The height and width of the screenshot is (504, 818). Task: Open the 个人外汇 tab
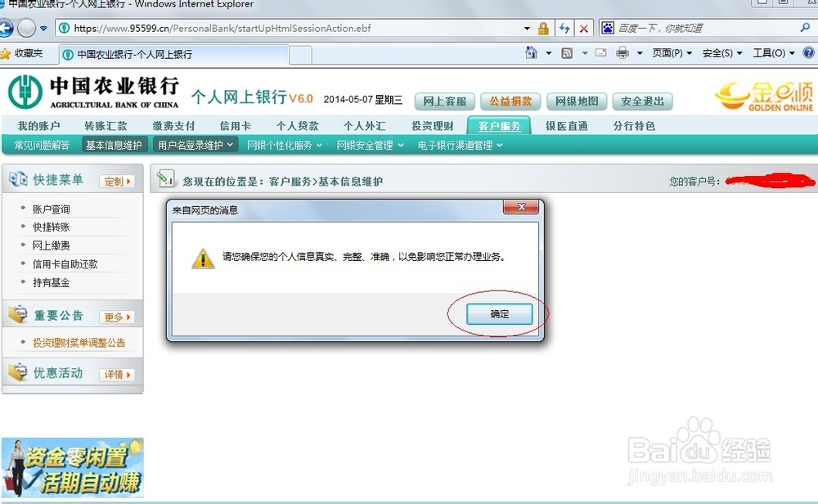[365, 126]
